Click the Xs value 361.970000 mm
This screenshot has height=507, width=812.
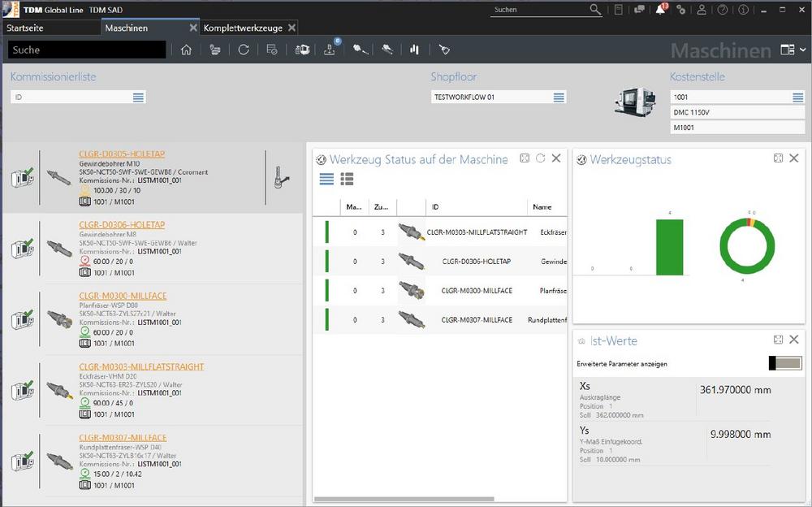pos(736,390)
